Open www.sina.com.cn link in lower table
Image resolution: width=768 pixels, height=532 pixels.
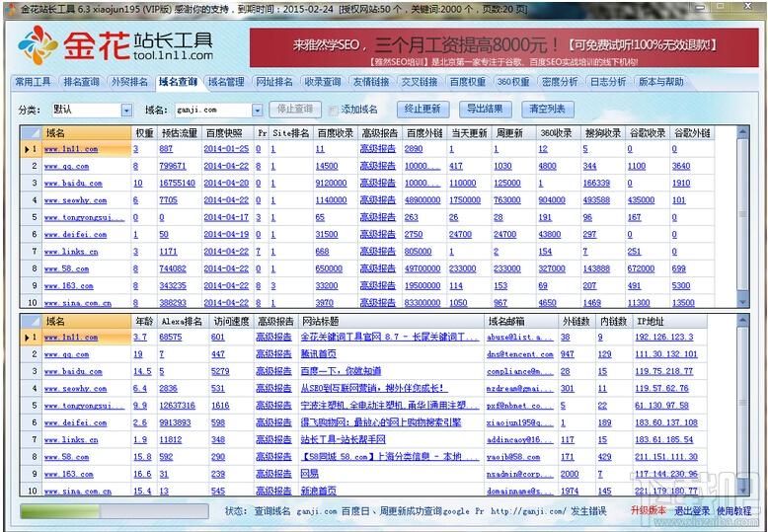click(78, 491)
